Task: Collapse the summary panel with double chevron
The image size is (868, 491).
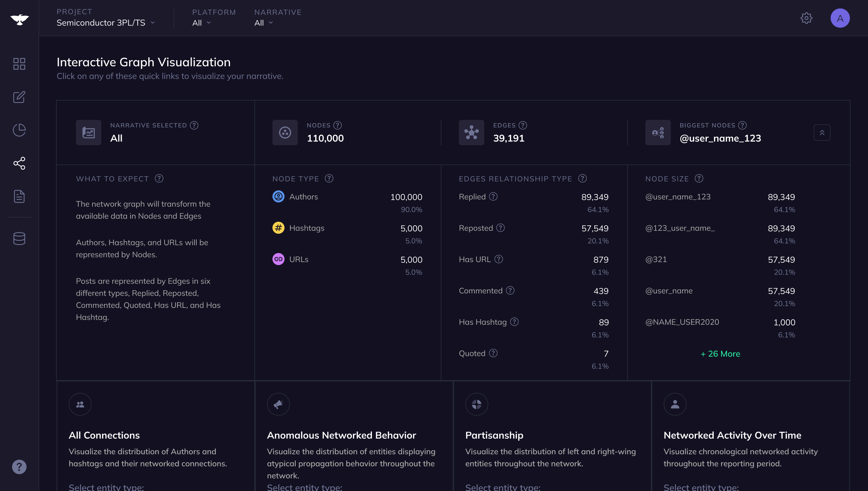Action: pos(822,133)
